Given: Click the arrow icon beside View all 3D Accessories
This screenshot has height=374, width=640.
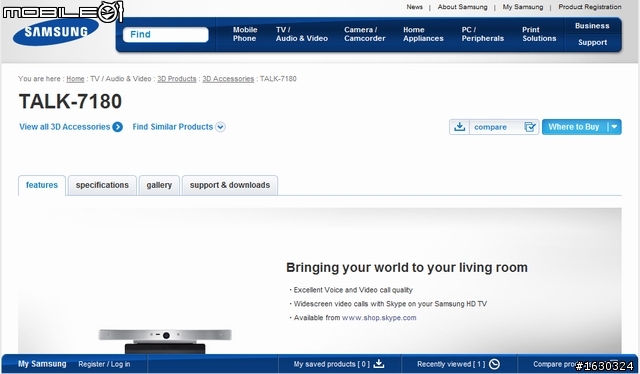Looking at the screenshot, I should 118,127.
